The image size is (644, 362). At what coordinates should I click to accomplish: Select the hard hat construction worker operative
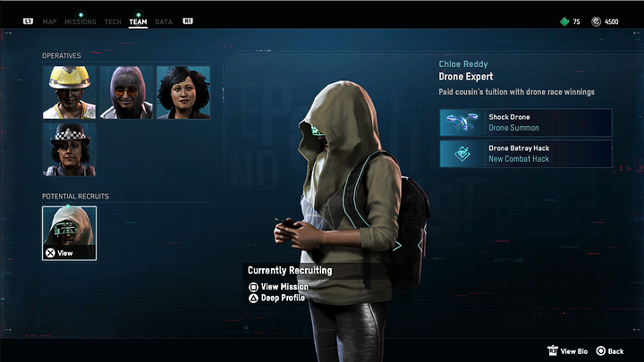pyautogui.click(x=70, y=92)
